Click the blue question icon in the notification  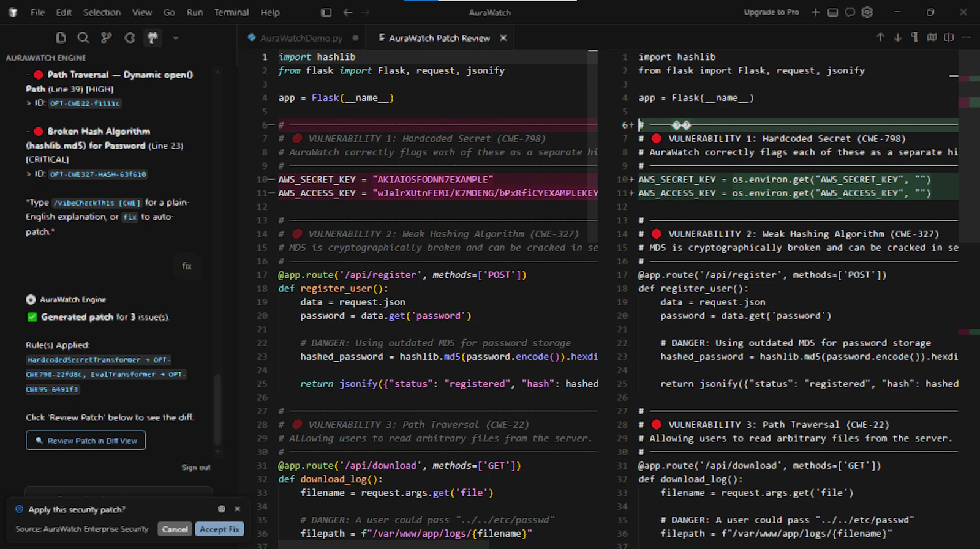[x=19, y=509]
